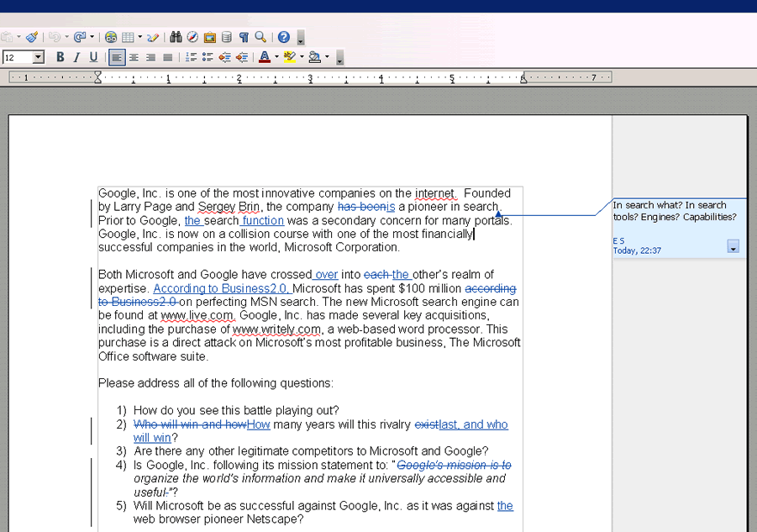
Task: Open Find & Replace binoculars icon
Action: (176, 37)
